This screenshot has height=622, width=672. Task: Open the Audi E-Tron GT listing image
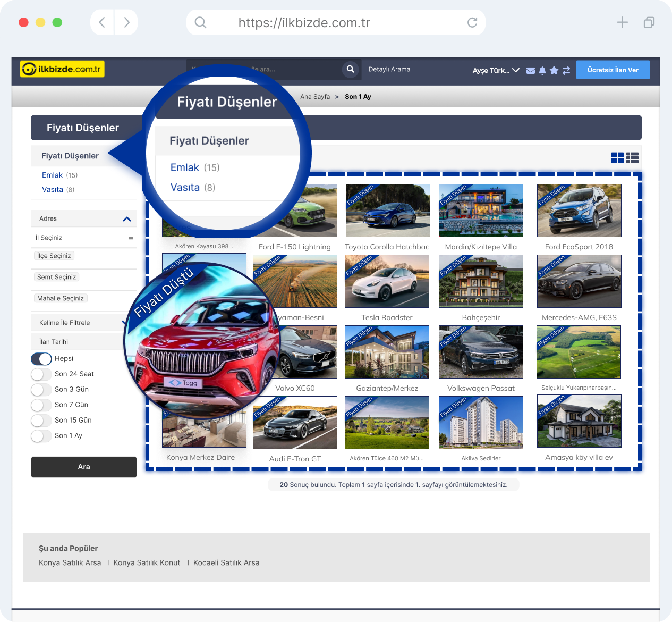point(295,423)
